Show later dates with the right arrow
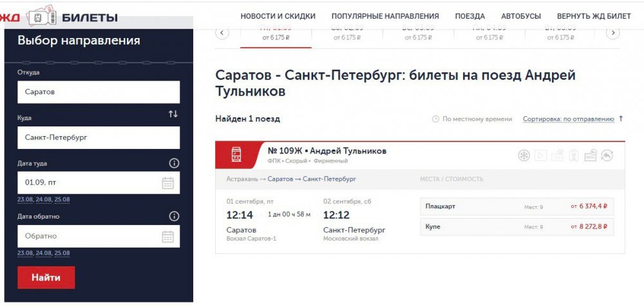This screenshot has width=644, height=307. click(613, 32)
